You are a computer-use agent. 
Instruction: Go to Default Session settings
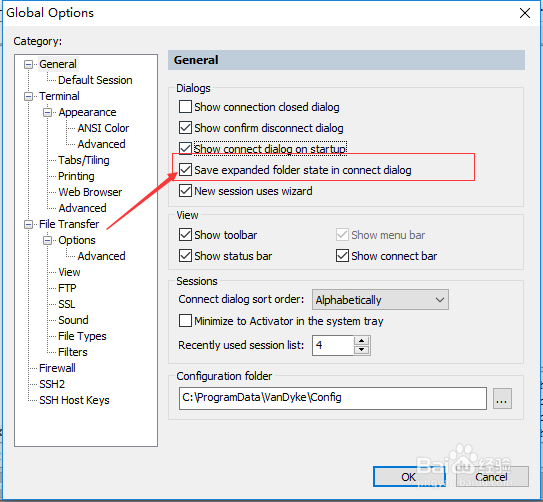tap(95, 80)
